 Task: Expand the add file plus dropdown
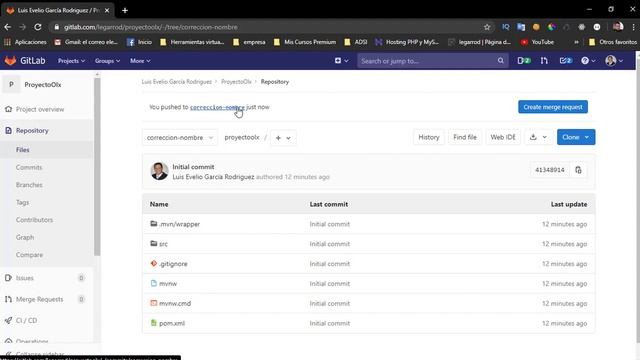(x=283, y=138)
